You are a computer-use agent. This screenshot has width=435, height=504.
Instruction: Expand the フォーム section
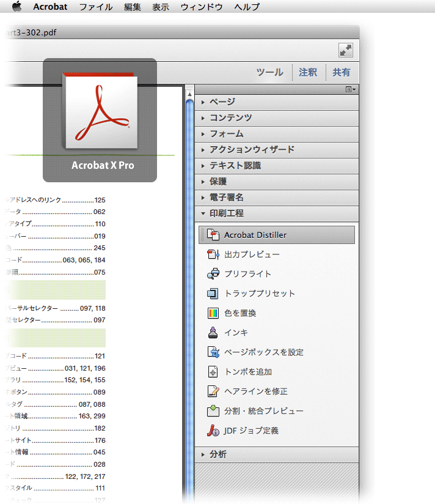coord(277,134)
